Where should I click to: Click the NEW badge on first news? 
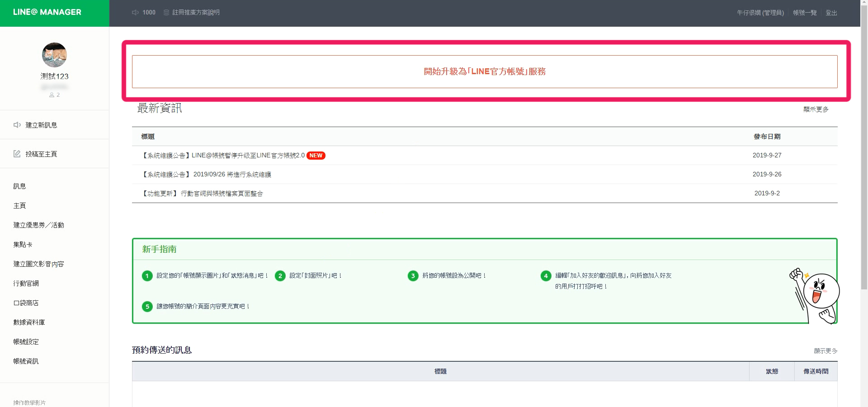tap(316, 155)
